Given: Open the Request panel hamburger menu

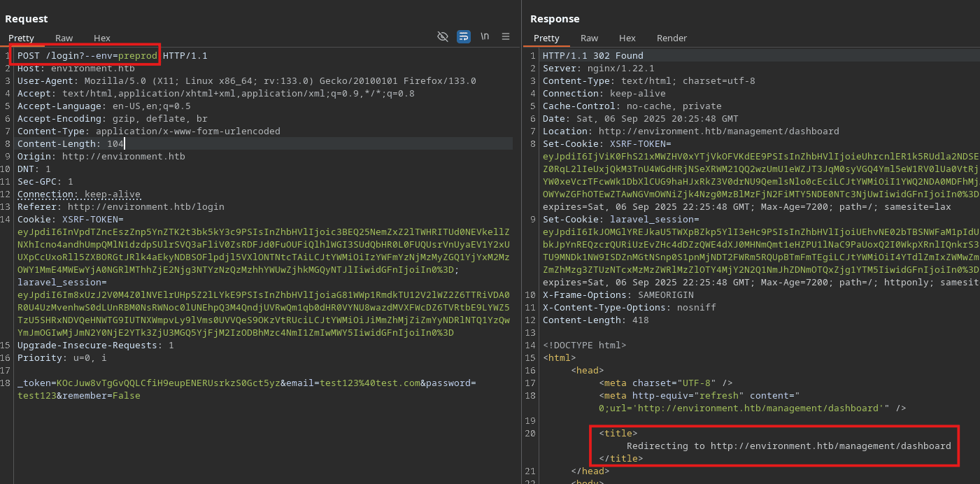Looking at the screenshot, I should [x=506, y=36].
